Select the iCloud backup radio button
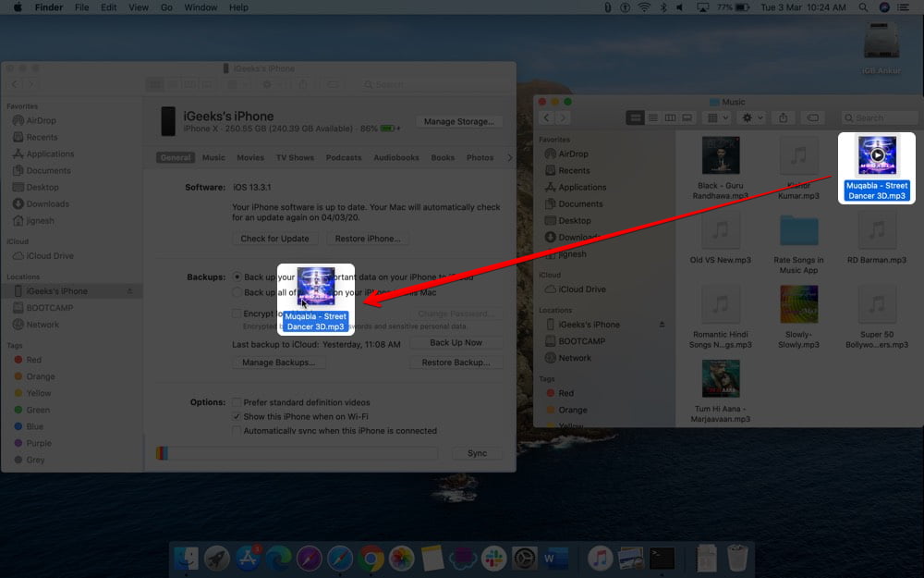This screenshot has width=924, height=578. (x=237, y=277)
